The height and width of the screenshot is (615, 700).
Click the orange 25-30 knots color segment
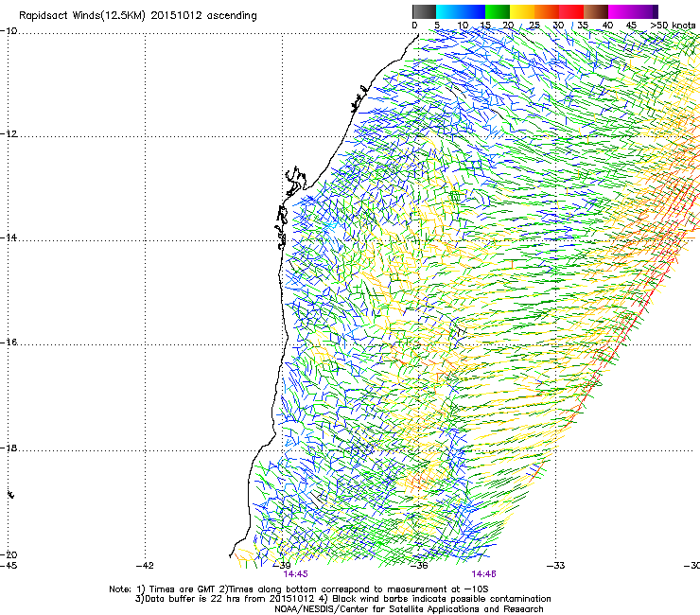pyautogui.click(x=547, y=11)
